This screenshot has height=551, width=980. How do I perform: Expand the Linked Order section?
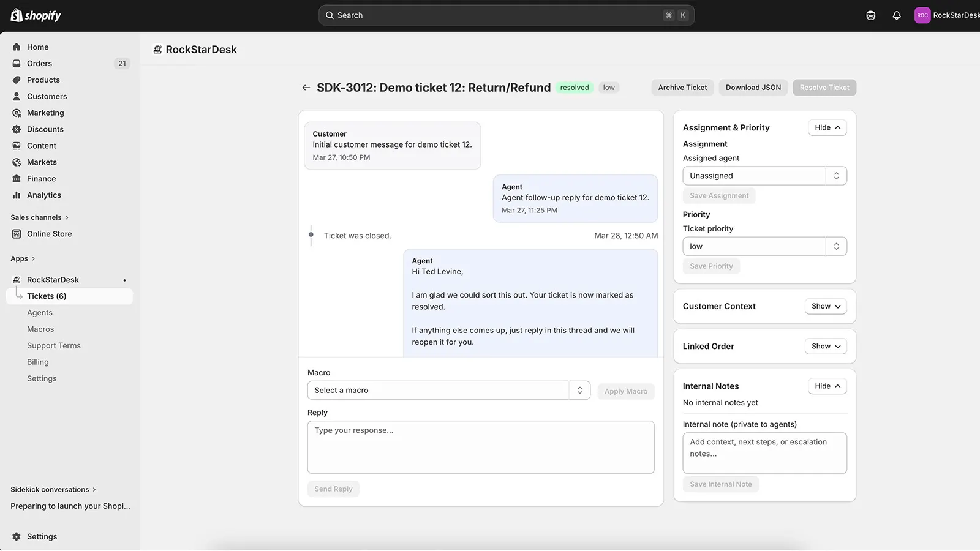point(826,347)
